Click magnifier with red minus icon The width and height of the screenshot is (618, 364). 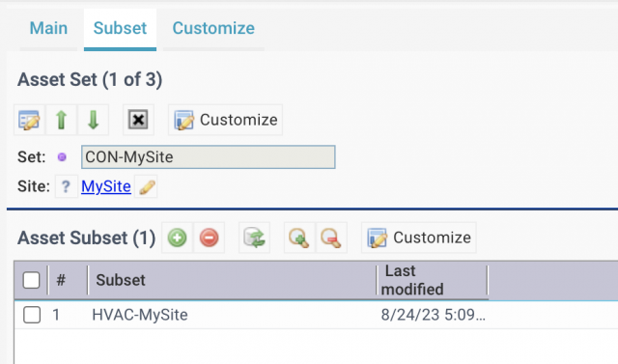pyautogui.click(x=331, y=238)
